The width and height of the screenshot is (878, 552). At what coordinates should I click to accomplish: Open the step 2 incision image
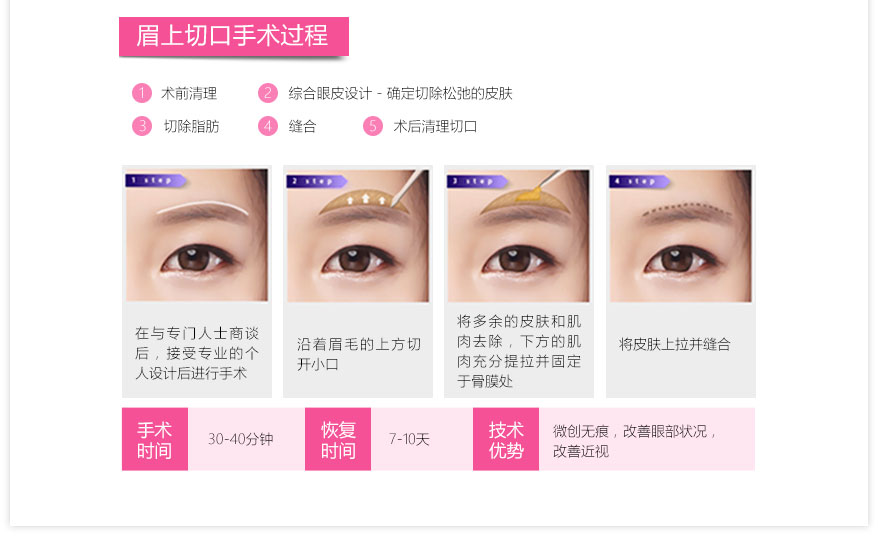358,236
